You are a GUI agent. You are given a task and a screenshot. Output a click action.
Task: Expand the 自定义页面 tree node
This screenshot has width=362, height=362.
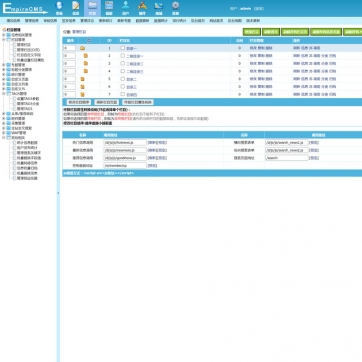(4, 79)
